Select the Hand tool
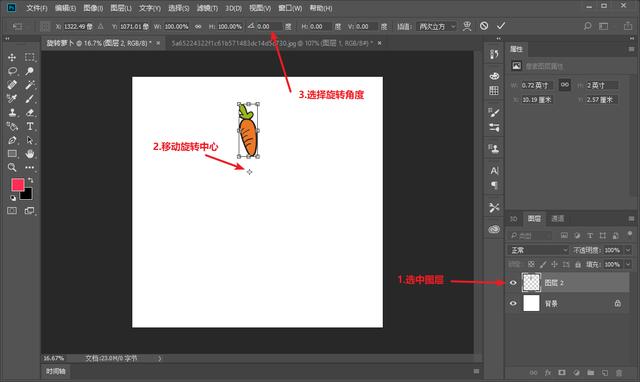 29,154
